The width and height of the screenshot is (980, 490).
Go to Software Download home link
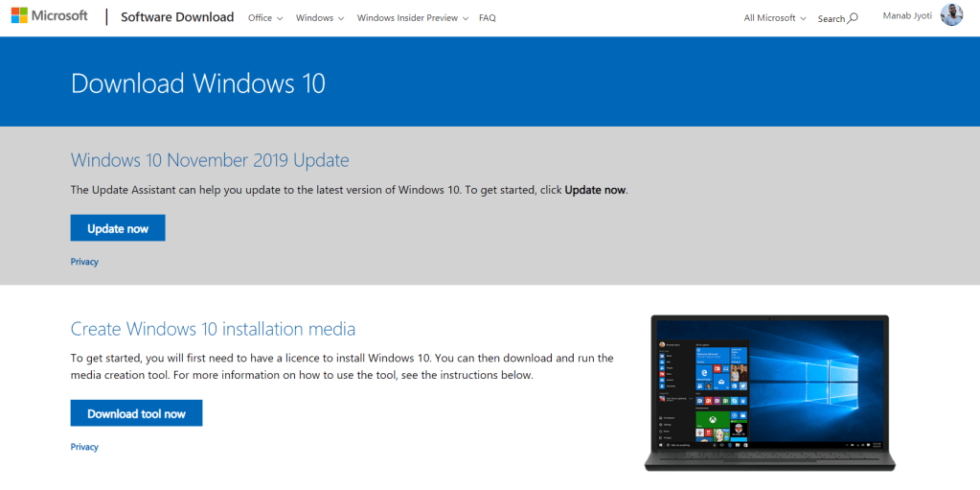(177, 17)
